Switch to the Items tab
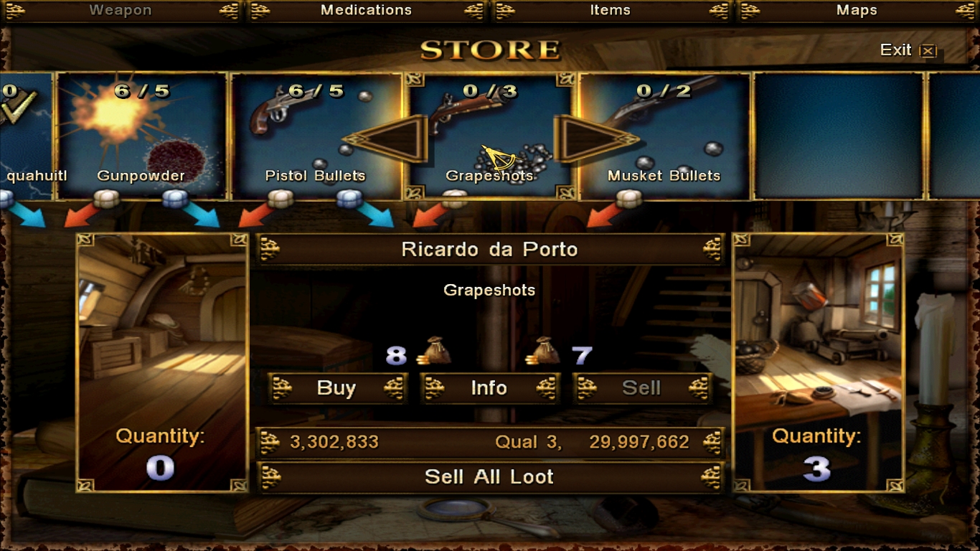This screenshot has height=551, width=980. pos(611,11)
